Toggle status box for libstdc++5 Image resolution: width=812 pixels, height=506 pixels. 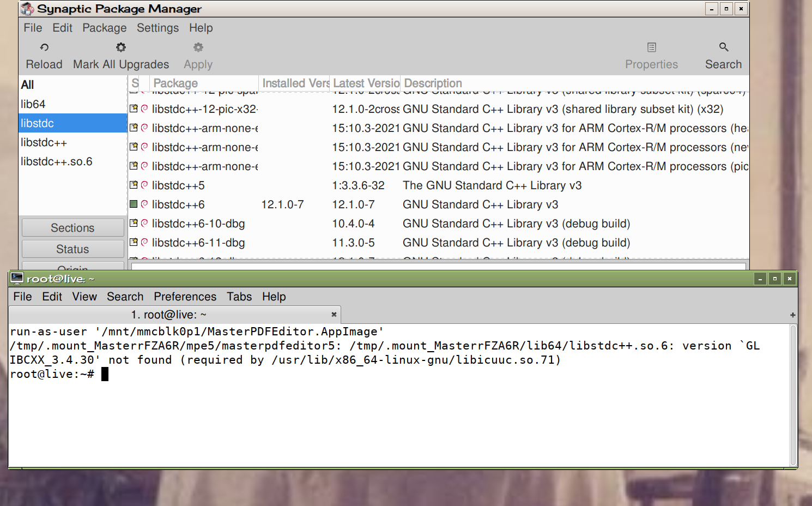click(134, 185)
